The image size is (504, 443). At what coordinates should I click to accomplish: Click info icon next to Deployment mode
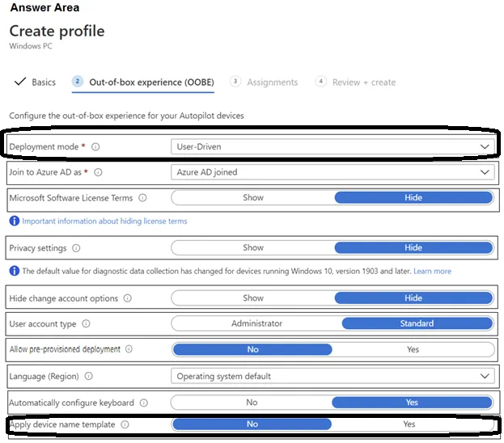tap(95, 147)
